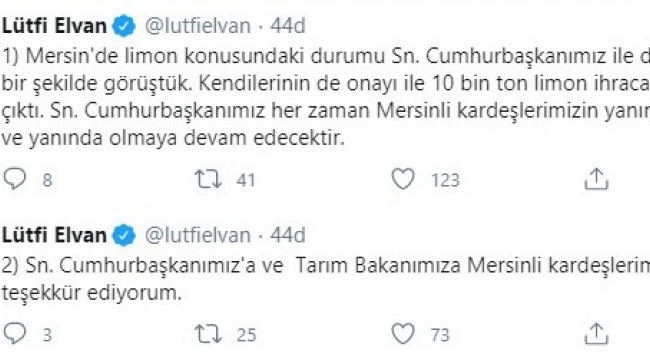The image size is (650, 360).
Task: Retweet the first tweet with 41 retweets
Action: click(209, 180)
